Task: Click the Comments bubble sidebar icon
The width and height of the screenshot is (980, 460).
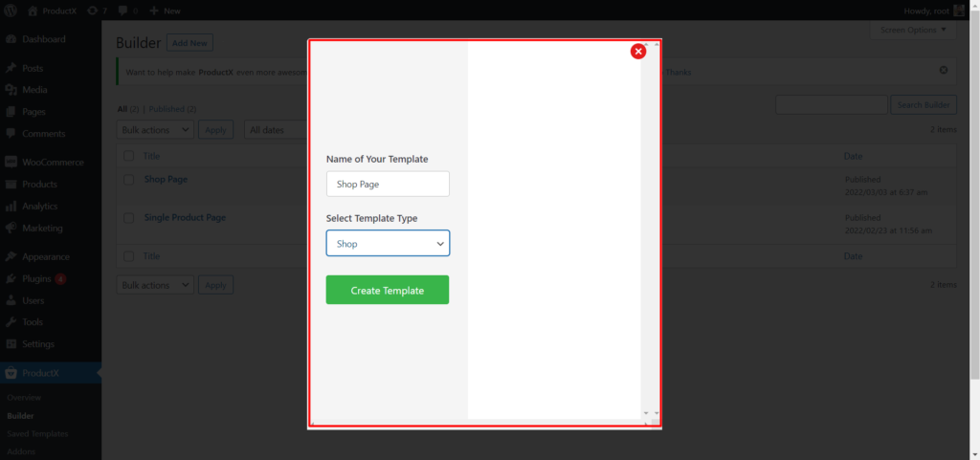Action: (x=11, y=134)
